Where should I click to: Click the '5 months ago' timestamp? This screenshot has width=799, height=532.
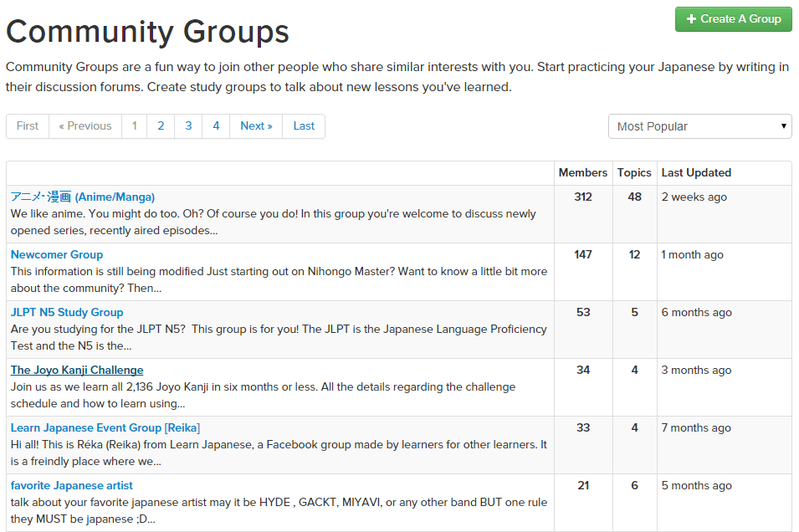697,485
